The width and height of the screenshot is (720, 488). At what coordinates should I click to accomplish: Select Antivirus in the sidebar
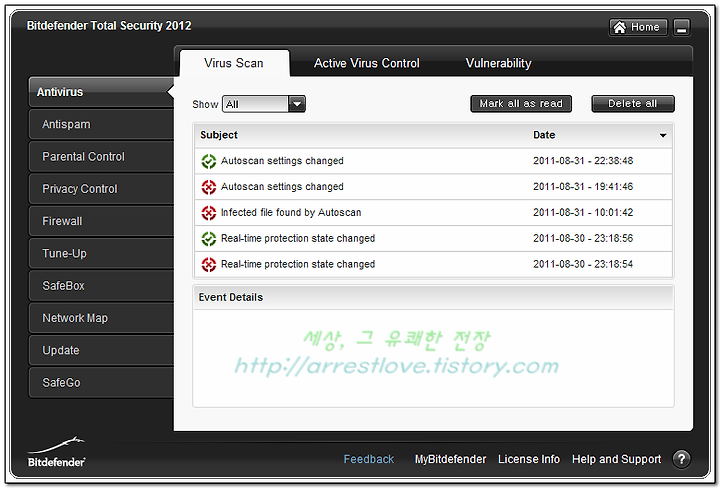tap(101, 92)
